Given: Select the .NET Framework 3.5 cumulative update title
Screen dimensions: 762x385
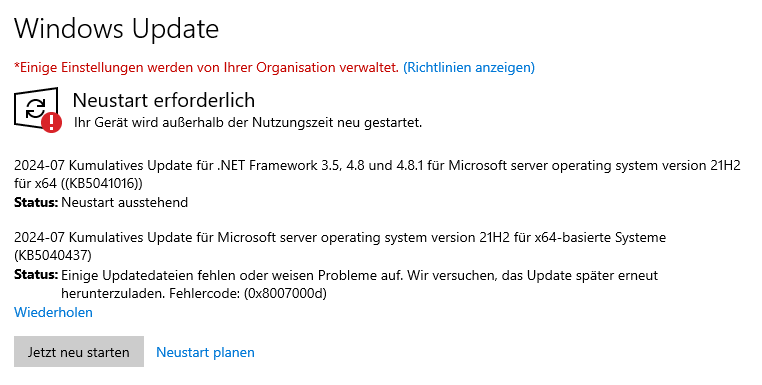Looking at the screenshot, I should tap(377, 174).
